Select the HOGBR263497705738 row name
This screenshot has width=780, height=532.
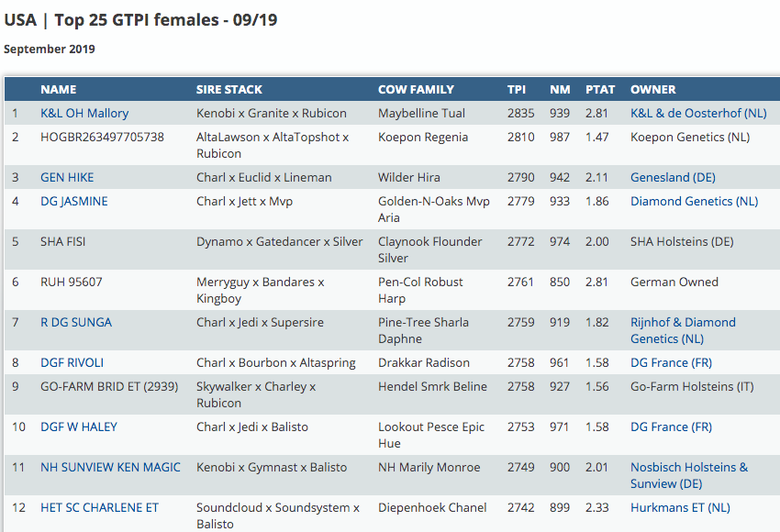[103, 138]
